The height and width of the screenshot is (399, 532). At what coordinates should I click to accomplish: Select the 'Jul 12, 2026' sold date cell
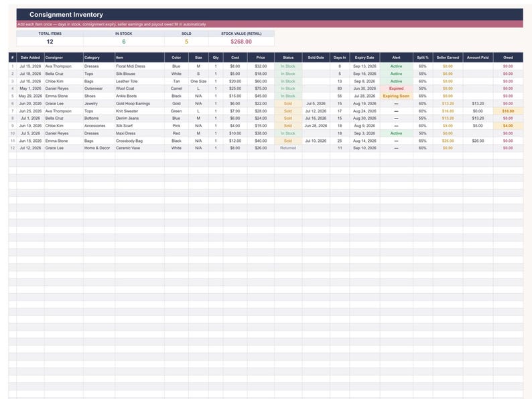(x=316, y=111)
